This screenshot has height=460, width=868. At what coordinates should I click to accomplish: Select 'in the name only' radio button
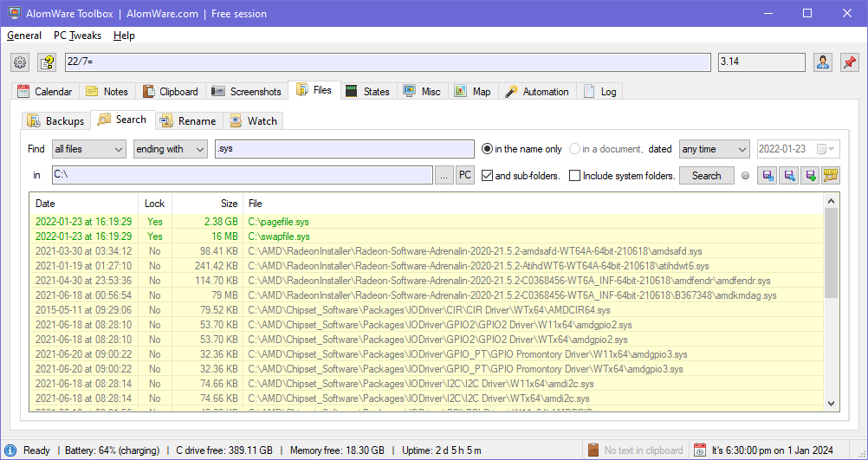pos(488,149)
